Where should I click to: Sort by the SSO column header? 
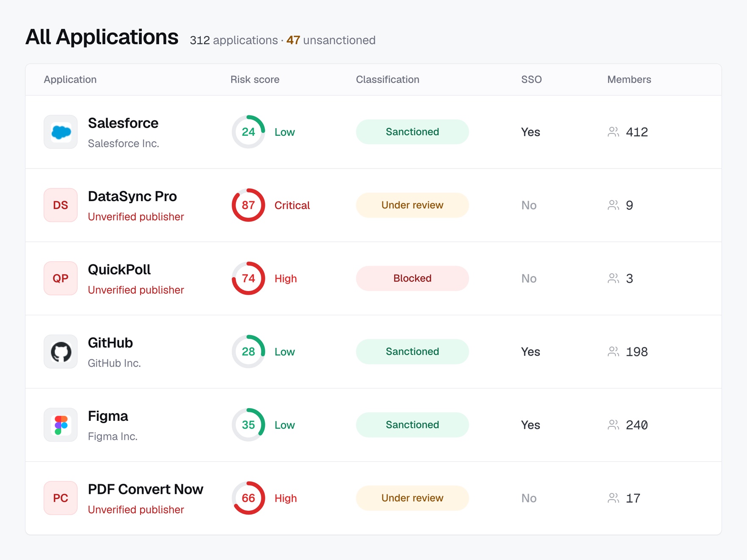tap(531, 80)
